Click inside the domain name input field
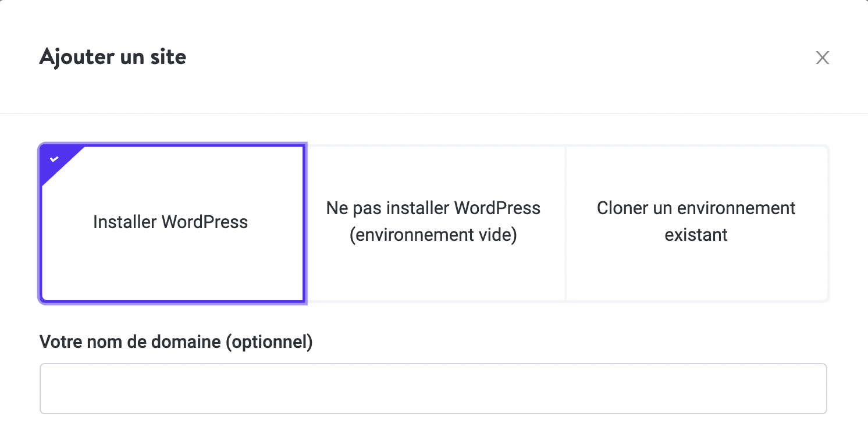Viewport: 868px width, 441px height. tap(433, 388)
